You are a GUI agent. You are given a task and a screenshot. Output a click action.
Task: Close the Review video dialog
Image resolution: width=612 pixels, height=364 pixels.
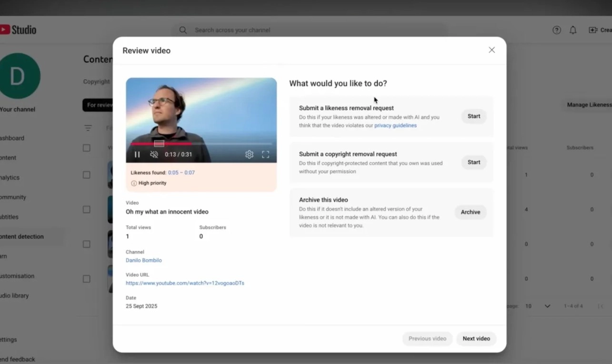click(492, 50)
